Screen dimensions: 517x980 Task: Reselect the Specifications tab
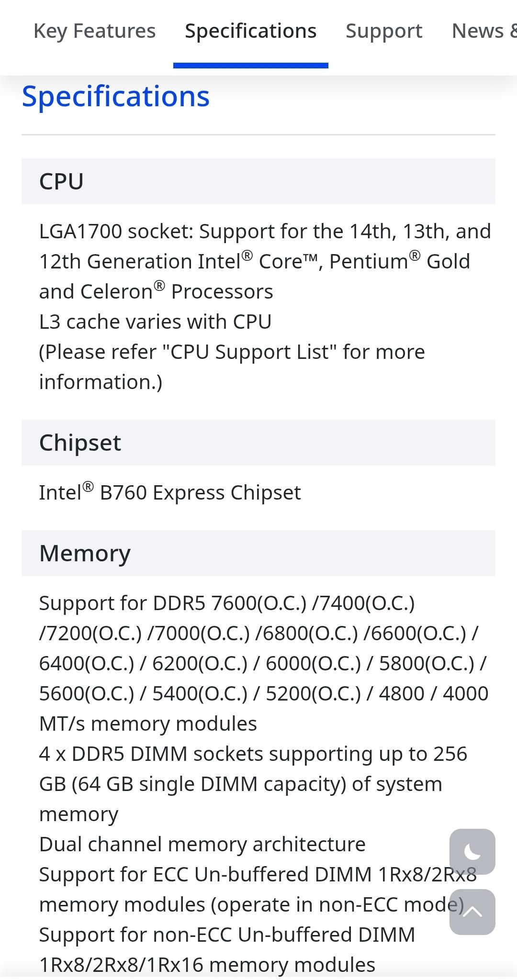point(250,31)
